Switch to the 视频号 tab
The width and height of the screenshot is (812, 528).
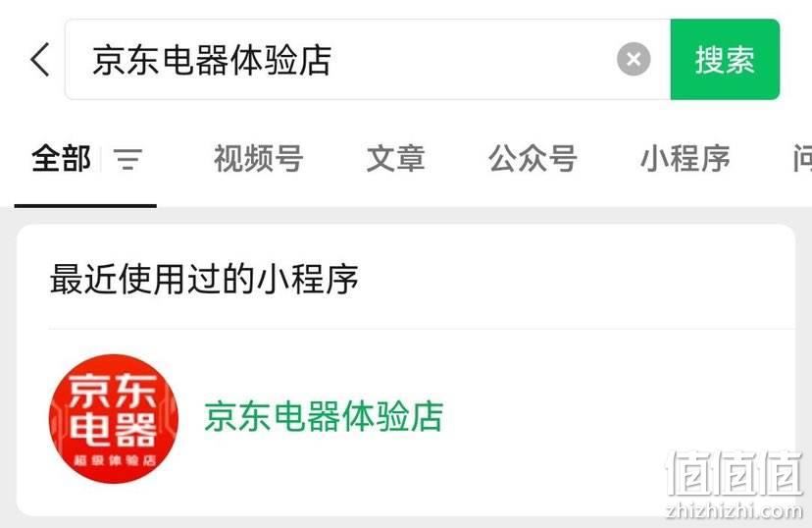point(259,159)
